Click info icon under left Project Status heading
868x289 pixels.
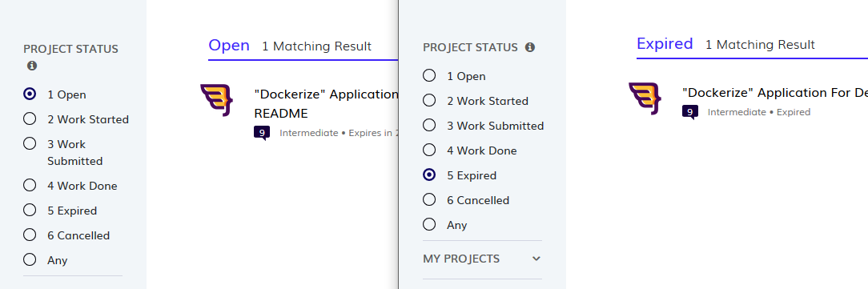(31, 66)
